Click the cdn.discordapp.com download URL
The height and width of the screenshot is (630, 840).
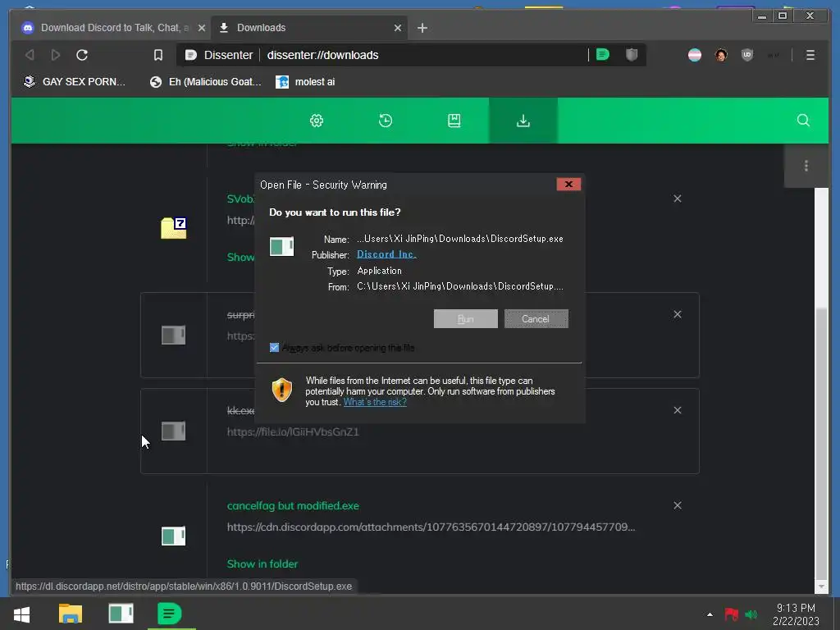click(431, 527)
